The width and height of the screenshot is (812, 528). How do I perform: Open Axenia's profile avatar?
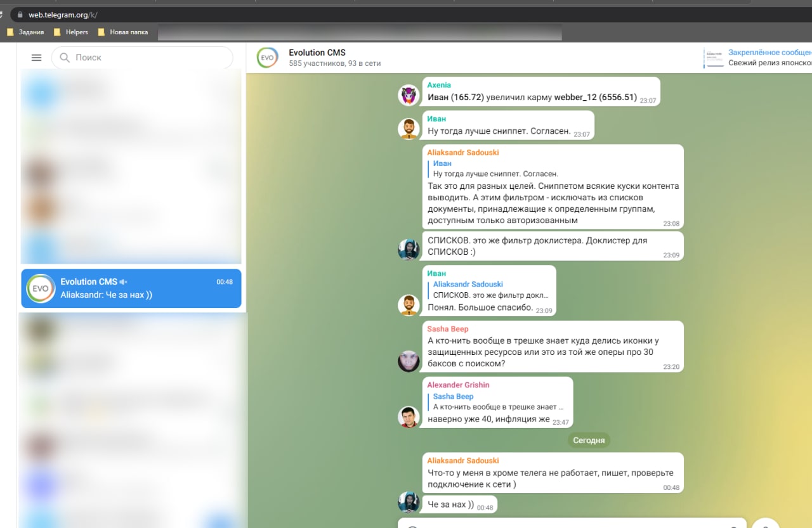pos(409,95)
